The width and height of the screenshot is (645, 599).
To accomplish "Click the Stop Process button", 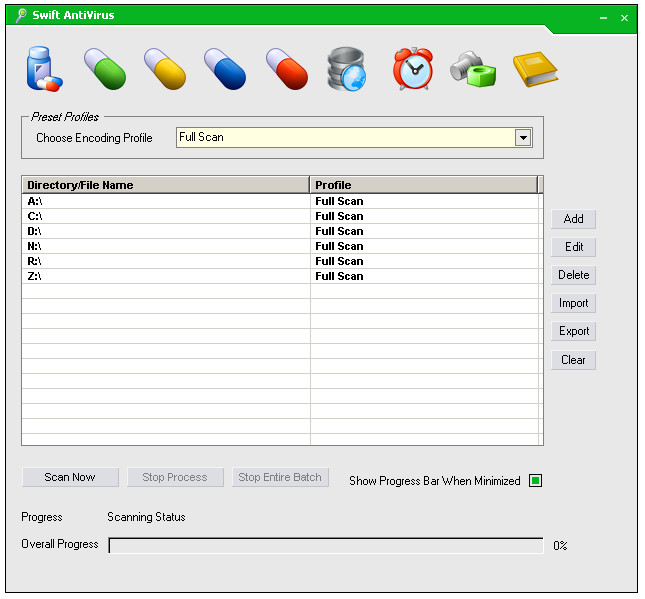I will point(175,477).
